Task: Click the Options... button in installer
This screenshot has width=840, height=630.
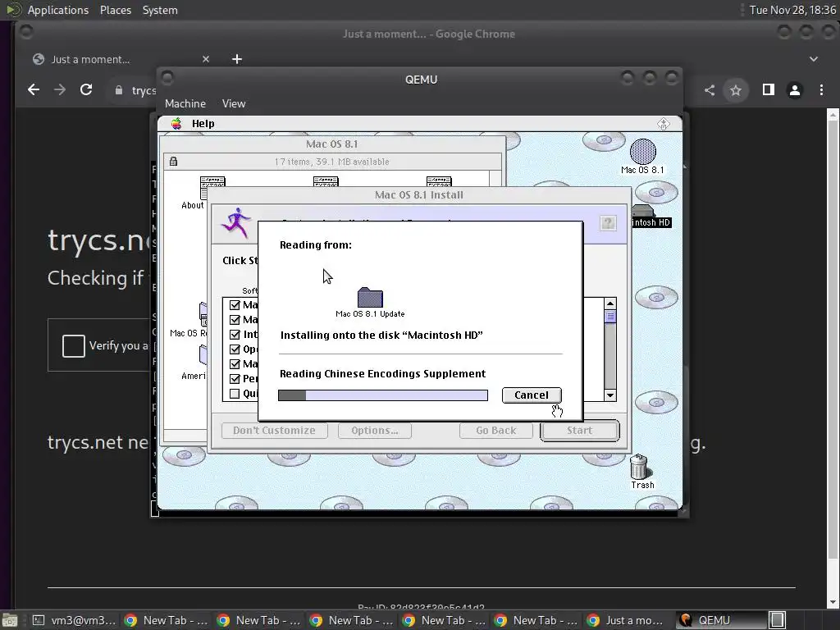Action: (374, 430)
